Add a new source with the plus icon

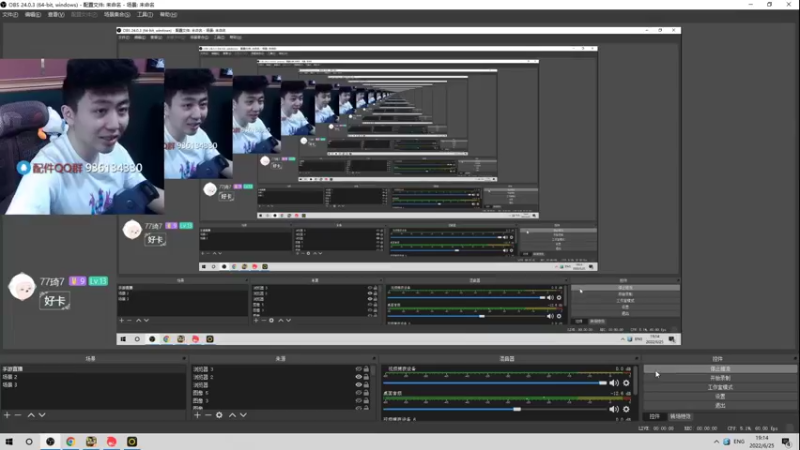[x=197, y=415]
